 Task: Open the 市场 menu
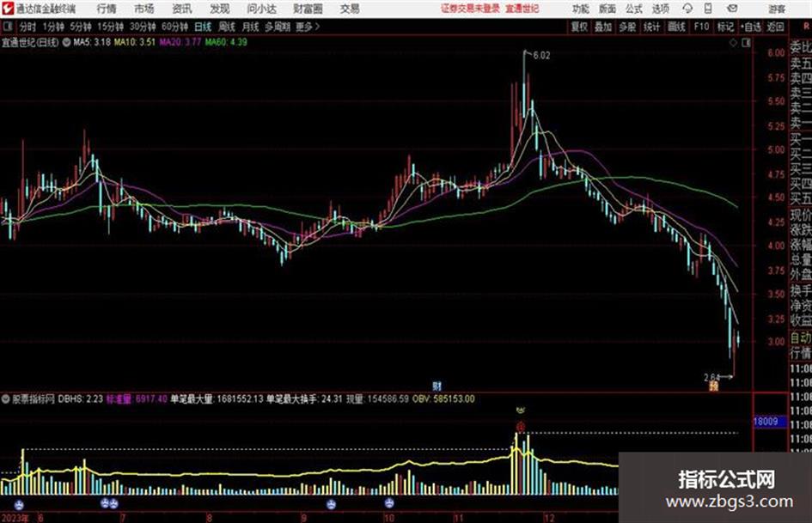click(144, 9)
